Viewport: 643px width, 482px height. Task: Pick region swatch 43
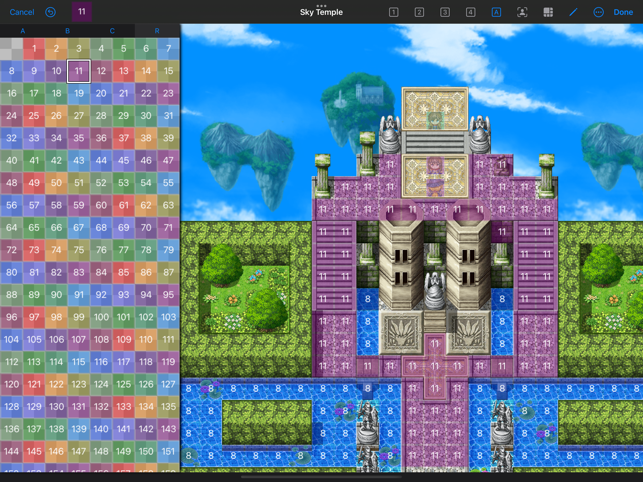[x=79, y=160]
